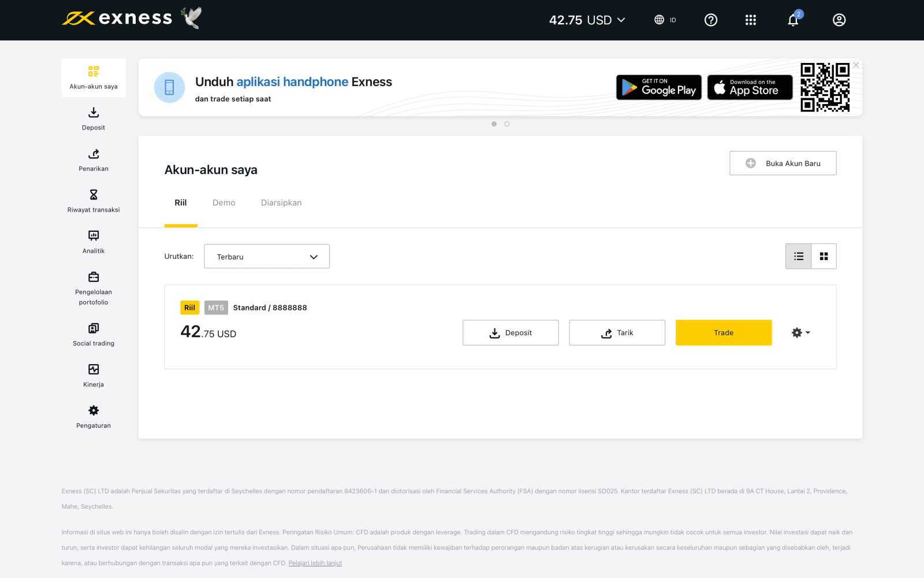The width and height of the screenshot is (924, 578).
Task: Expand the 42.75 USD balance dropdown
Action: click(587, 20)
